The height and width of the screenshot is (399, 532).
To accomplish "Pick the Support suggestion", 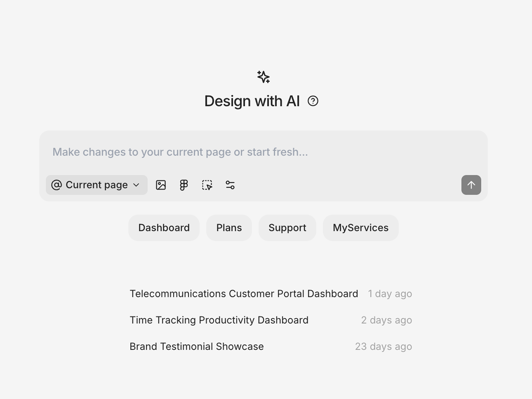I will (287, 227).
